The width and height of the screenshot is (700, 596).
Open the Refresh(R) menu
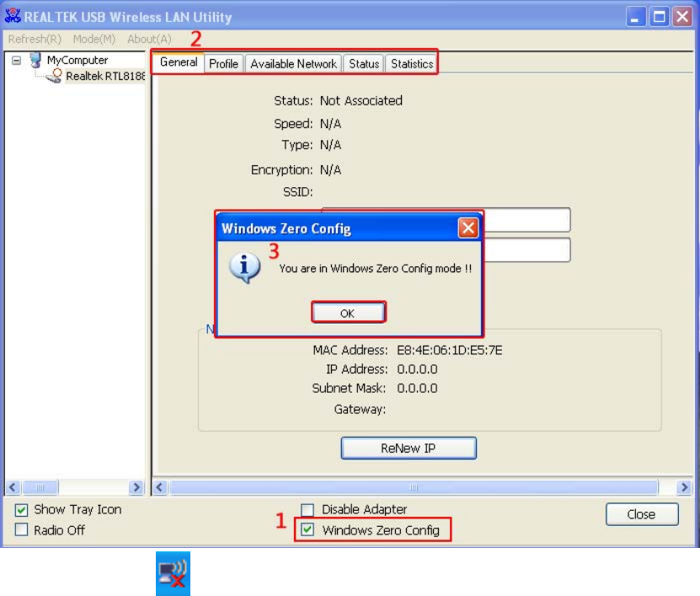[x=35, y=40]
